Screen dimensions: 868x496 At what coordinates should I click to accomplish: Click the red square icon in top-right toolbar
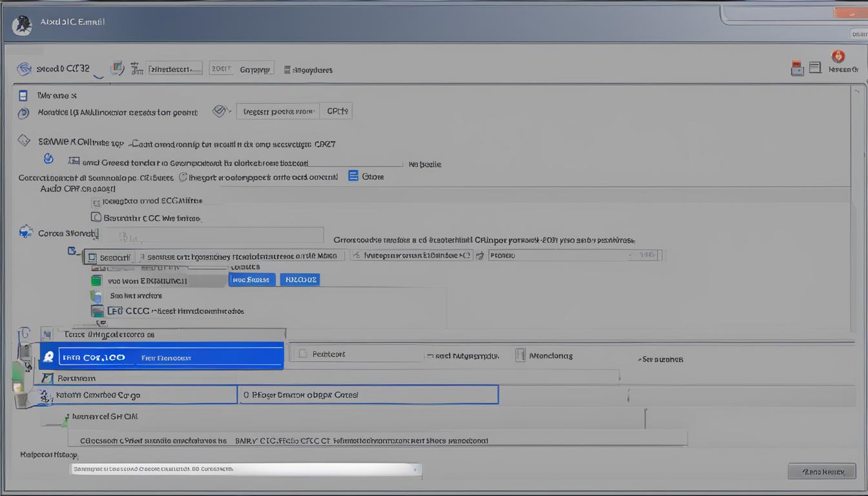click(x=797, y=68)
